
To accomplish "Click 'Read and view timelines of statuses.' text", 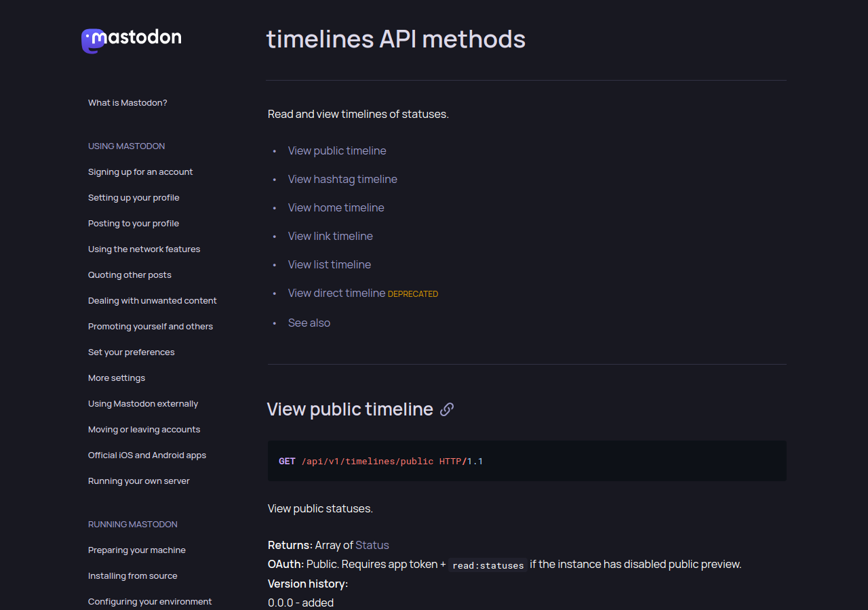I will 358,114.
